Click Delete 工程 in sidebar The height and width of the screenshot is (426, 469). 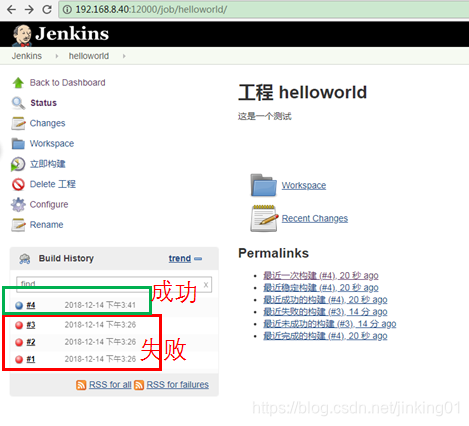tap(53, 184)
